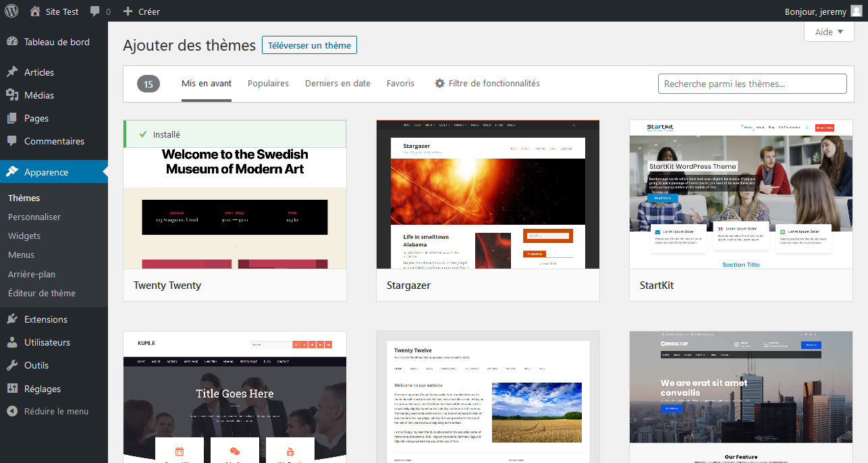
Task: Click the Installé status notice
Action: (235, 134)
